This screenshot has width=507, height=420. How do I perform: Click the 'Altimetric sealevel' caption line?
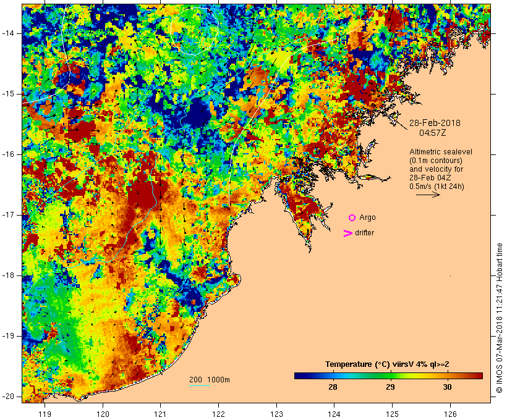point(441,152)
